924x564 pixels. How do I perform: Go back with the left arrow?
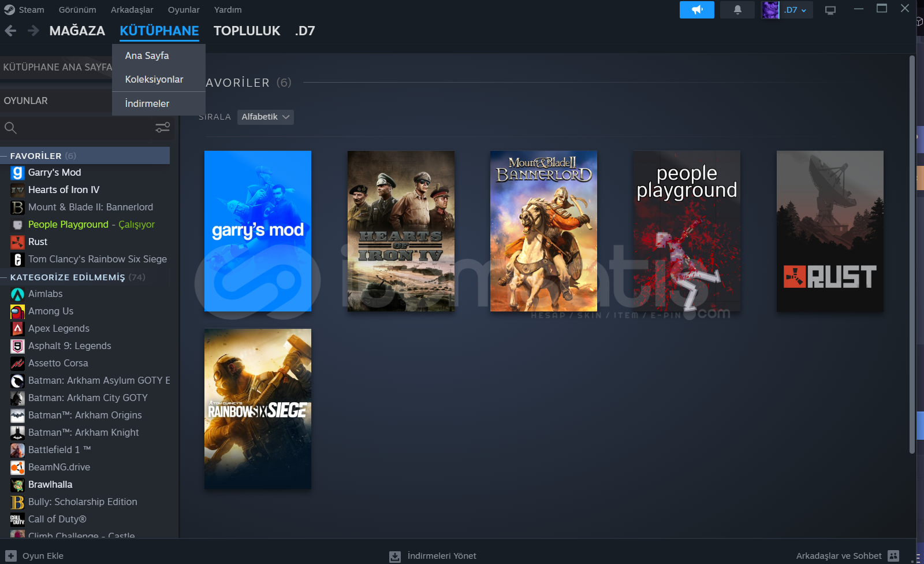[10, 31]
